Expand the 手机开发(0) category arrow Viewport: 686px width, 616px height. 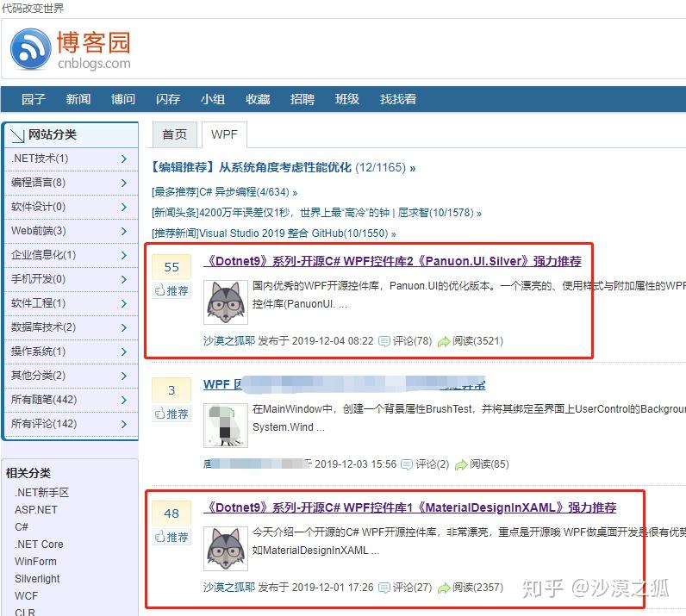point(124,279)
